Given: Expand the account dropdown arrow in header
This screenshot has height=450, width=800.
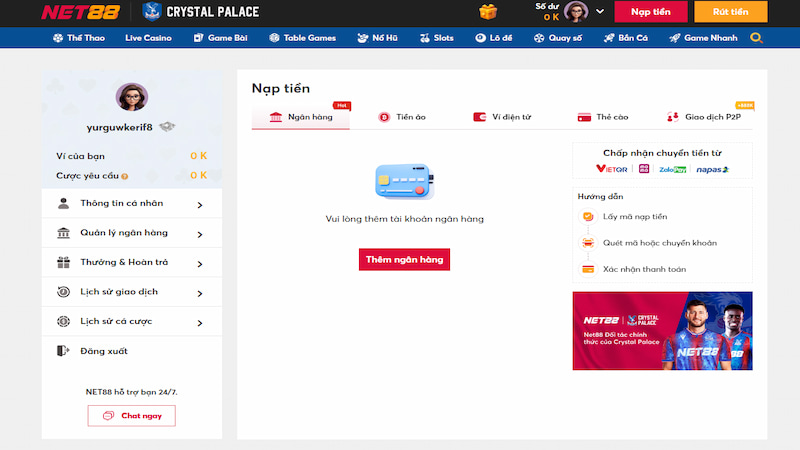Looking at the screenshot, I should coord(600,11).
